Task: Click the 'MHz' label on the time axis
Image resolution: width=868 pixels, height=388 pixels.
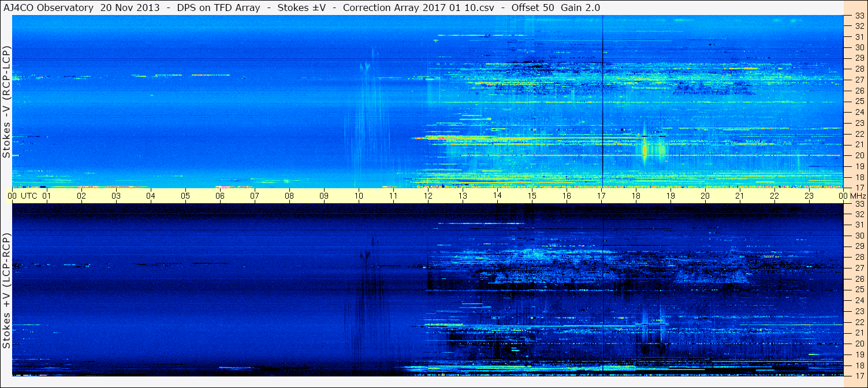Action: tap(858, 196)
